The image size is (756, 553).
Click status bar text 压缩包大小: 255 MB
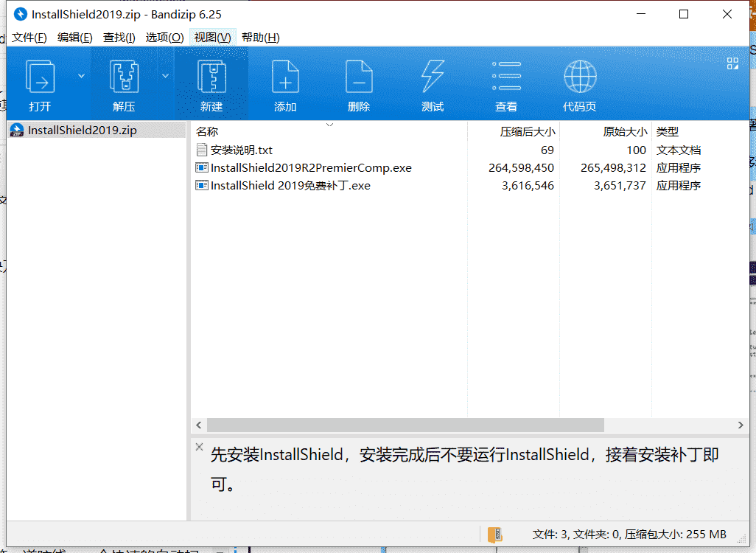pos(676,535)
